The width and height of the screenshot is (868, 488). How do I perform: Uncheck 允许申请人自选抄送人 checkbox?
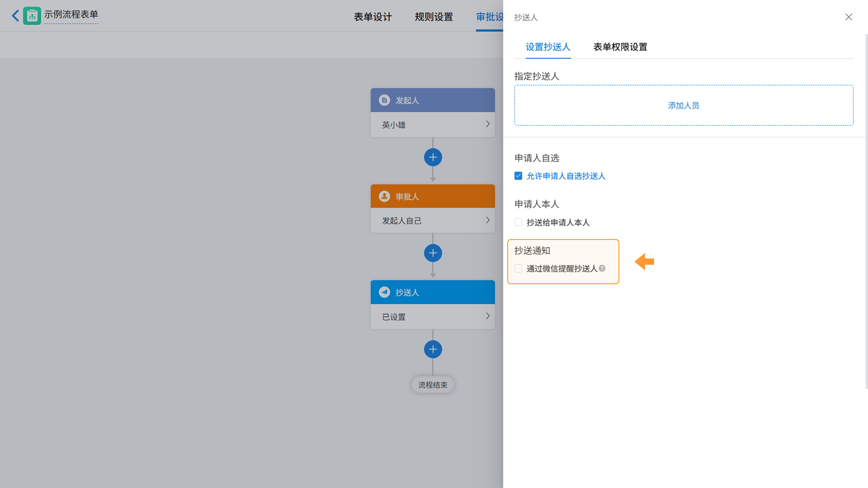(x=518, y=176)
